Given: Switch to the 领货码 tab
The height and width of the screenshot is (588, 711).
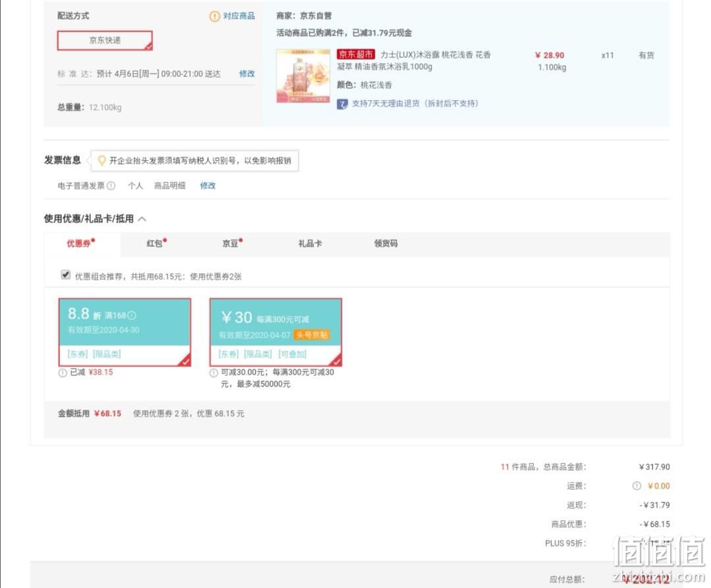Looking at the screenshot, I should [x=386, y=244].
